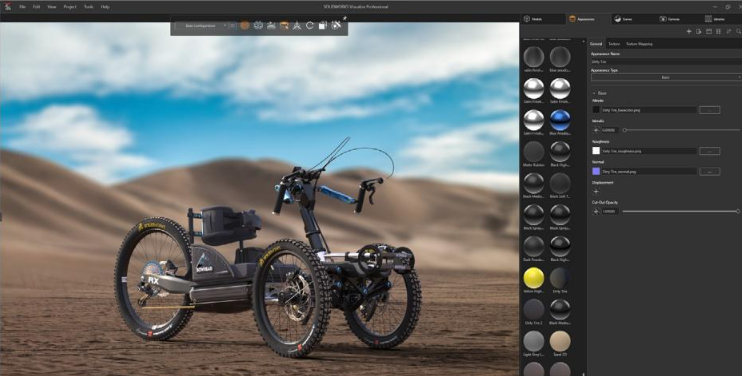Open the Appearance Type dropdown
Image resolution: width=742 pixels, height=376 pixels.
(666, 77)
